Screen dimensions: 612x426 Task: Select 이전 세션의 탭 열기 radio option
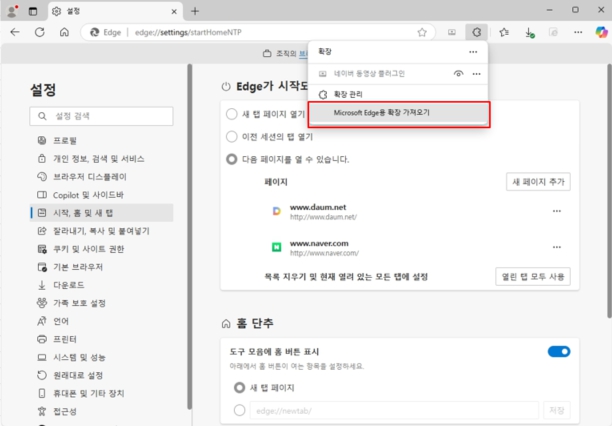point(231,137)
